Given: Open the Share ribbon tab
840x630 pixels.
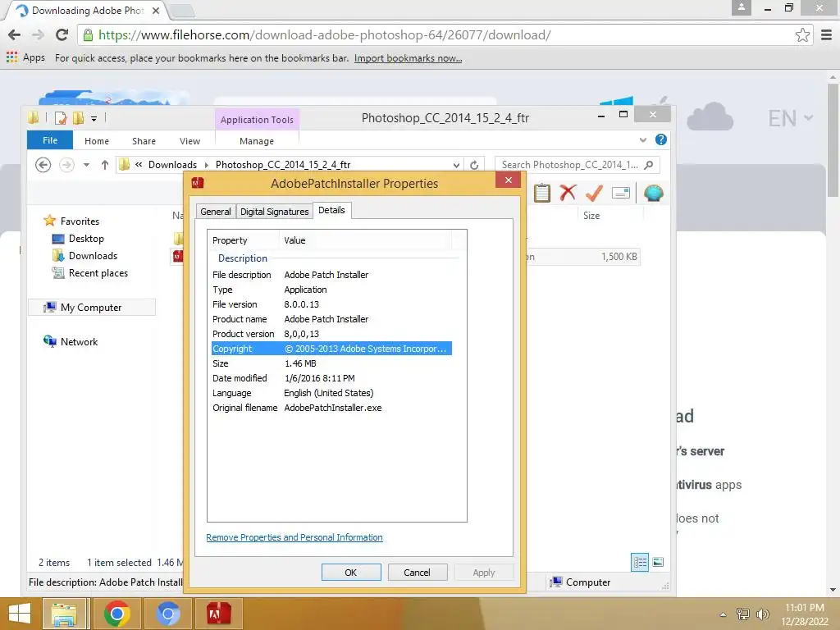Looking at the screenshot, I should point(144,141).
